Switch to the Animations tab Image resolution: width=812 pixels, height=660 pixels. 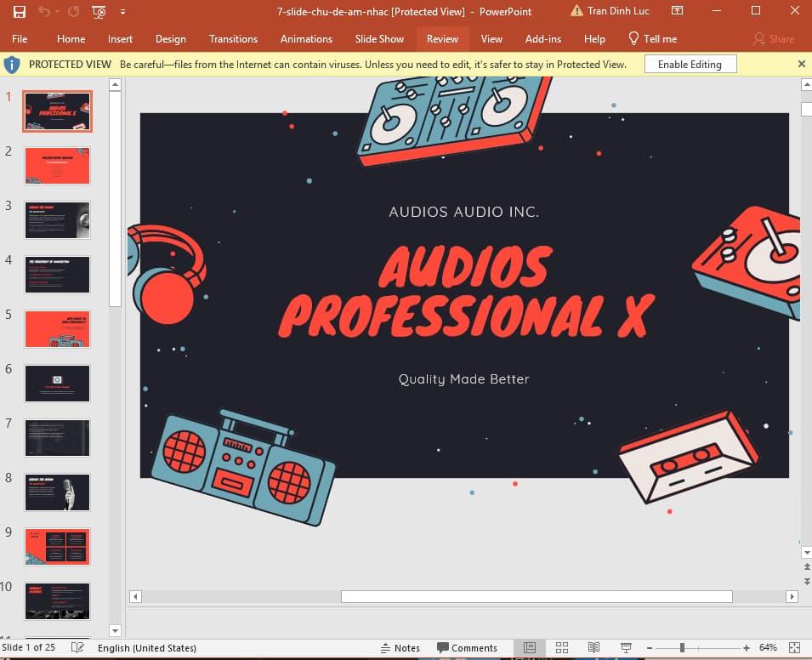click(x=306, y=38)
